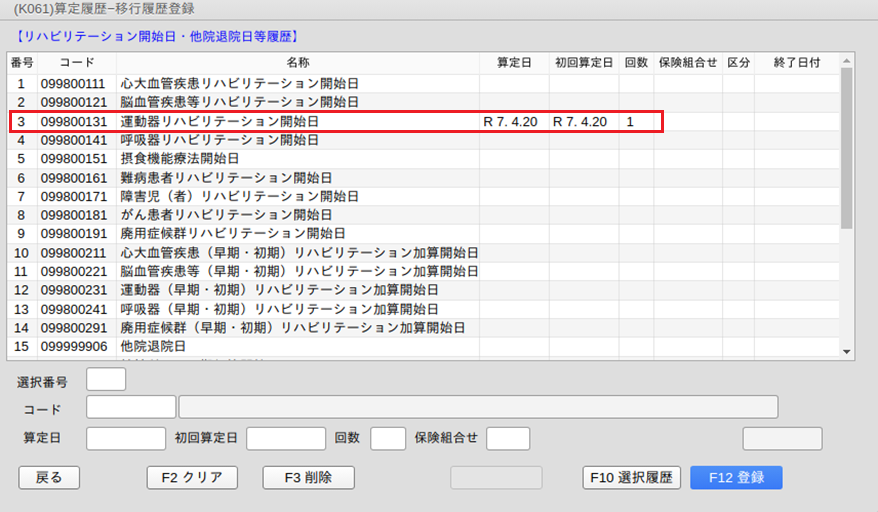
Task: Click the 名称 column header
Action: click(x=298, y=62)
